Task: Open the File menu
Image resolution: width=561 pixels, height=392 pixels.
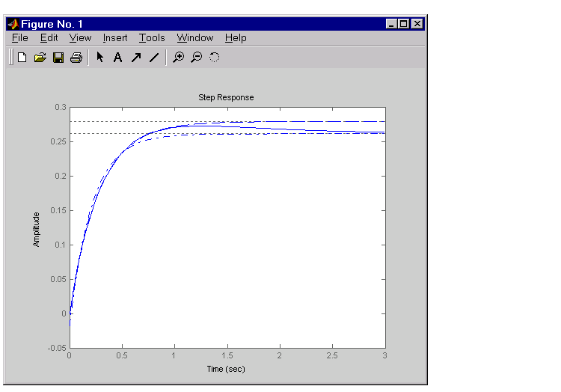Action: (x=20, y=38)
